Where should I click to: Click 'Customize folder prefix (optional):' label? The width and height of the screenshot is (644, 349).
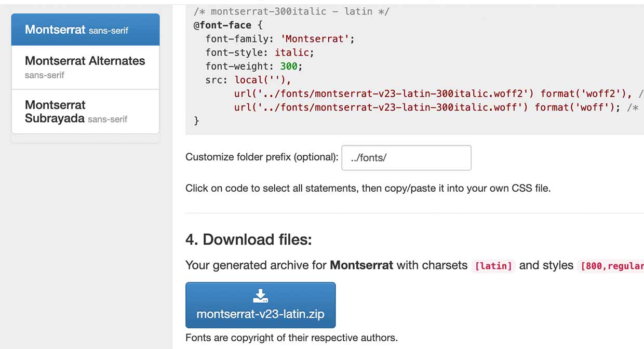click(x=262, y=157)
